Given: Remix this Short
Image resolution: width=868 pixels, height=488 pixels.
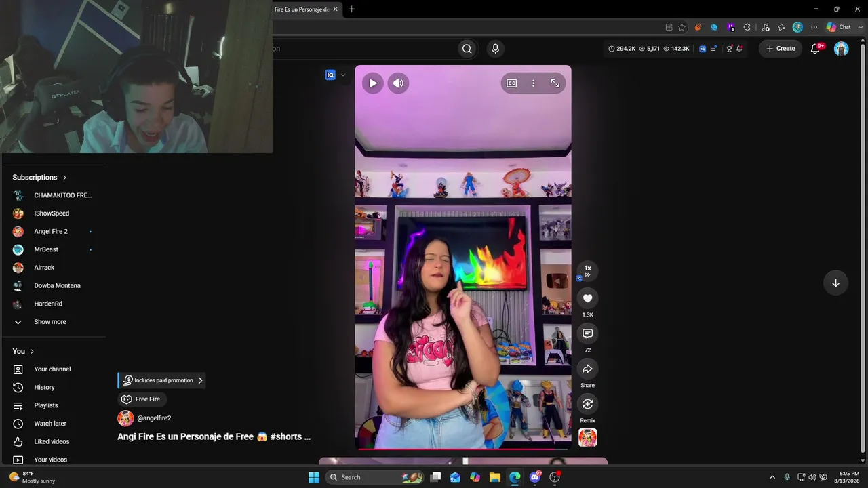Looking at the screenshot, I should pyautogui.click(x=587, y=404).
